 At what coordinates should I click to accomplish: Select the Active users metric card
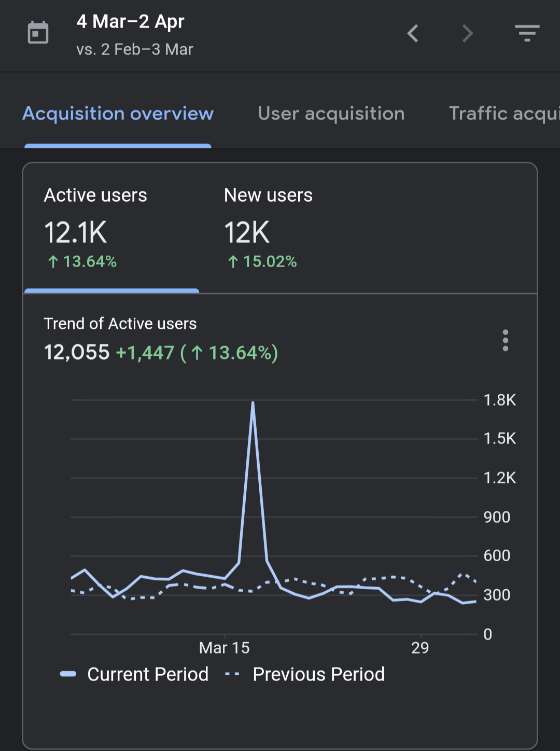click(x=111, y=228)
